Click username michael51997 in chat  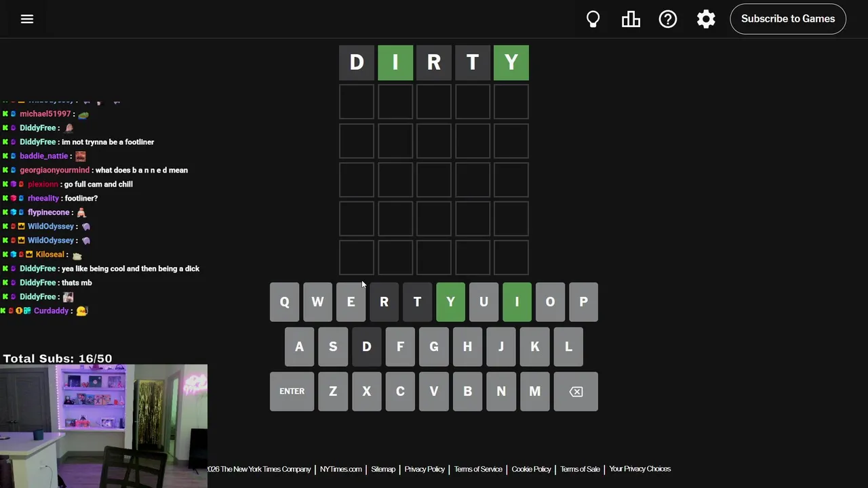coord(45,114)
